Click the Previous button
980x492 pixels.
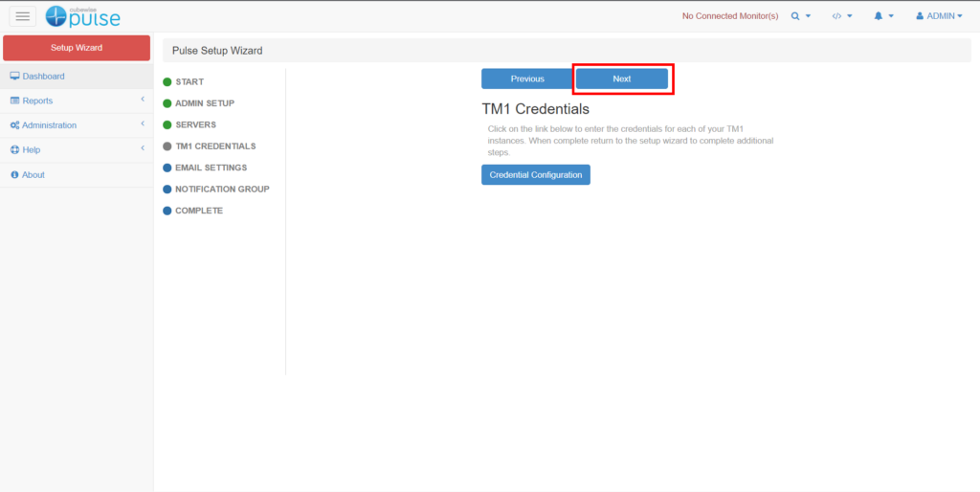[527, 78]
